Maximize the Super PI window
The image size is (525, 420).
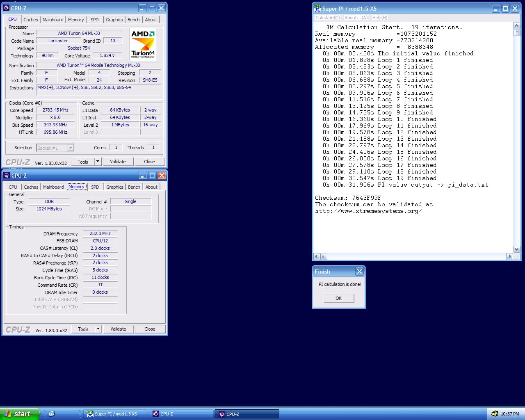505,8
